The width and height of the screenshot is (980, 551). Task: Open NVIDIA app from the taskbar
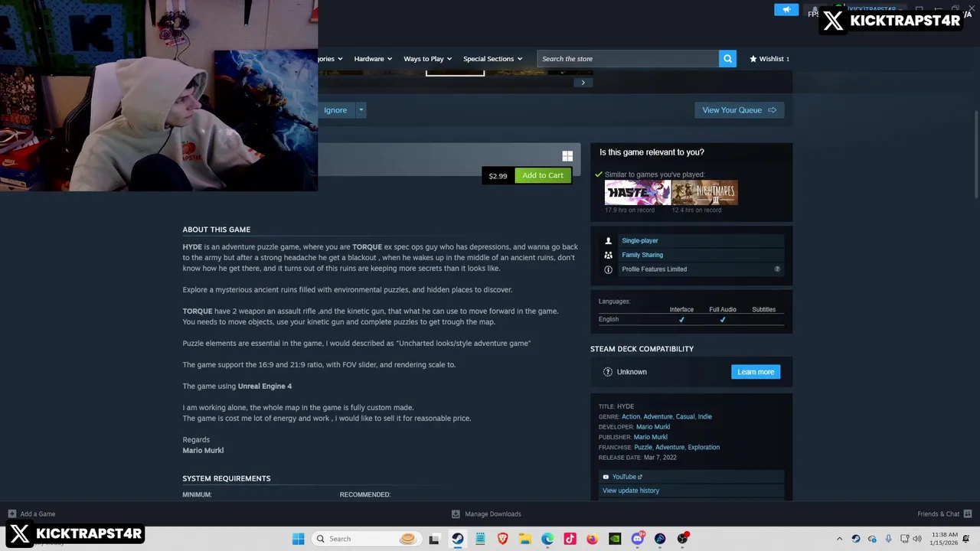(615, 539)
